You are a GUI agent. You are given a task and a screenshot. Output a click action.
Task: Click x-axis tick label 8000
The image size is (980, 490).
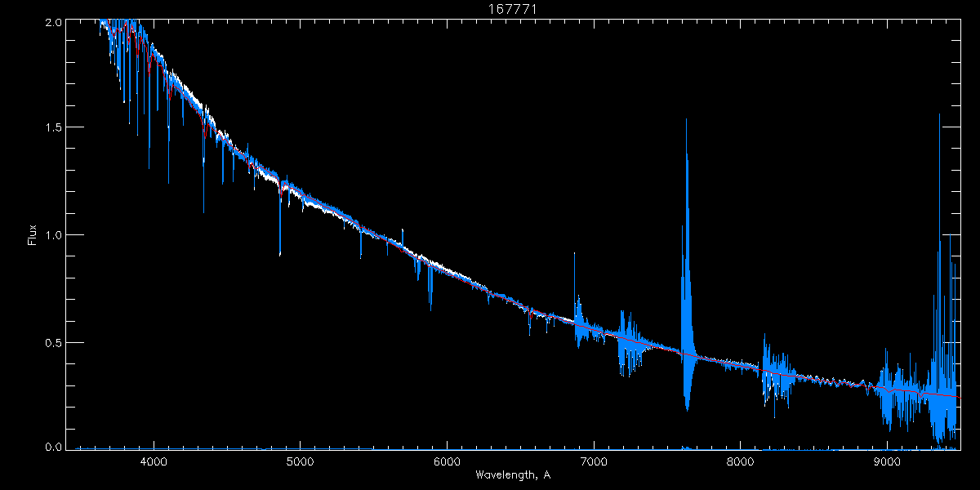(741, 462)
